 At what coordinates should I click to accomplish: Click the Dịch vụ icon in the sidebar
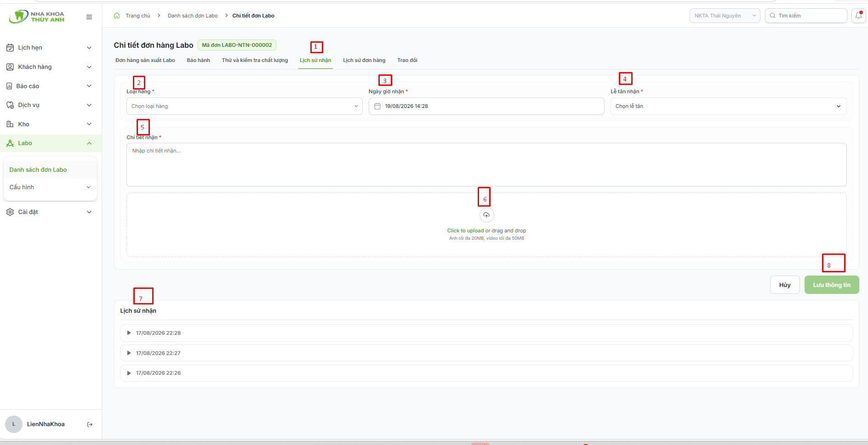[10, 105]
